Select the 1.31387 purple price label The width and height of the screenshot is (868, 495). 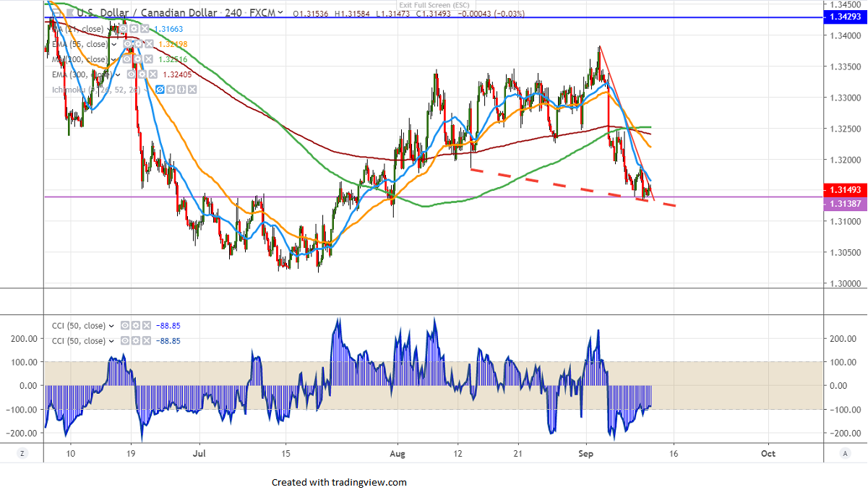click(x=844, y=204)
